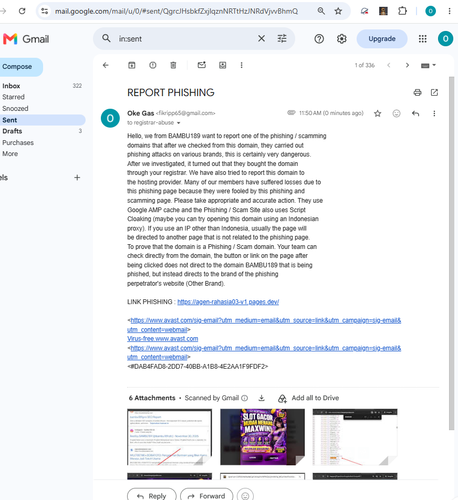Bookmark this page with the star icon
The image size is (458, 500).
click(338, 11)
